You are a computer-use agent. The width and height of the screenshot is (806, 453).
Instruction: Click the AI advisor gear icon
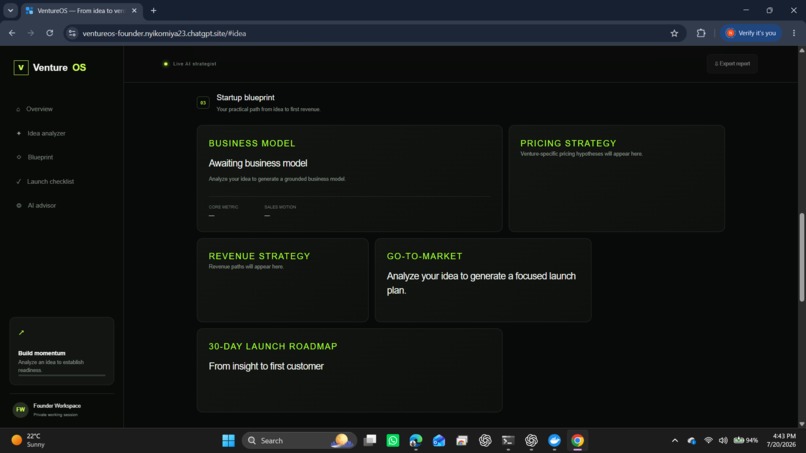[19, 205]
